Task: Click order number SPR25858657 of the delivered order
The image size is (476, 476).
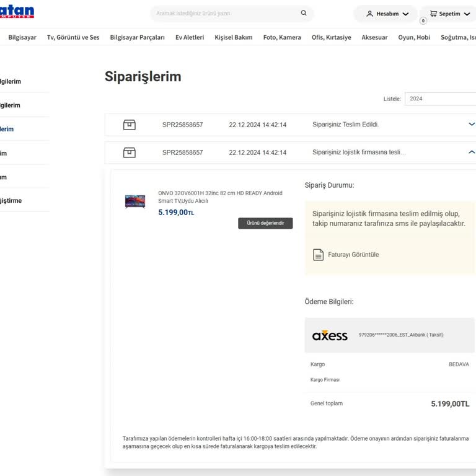Action: tap(182, 125)
